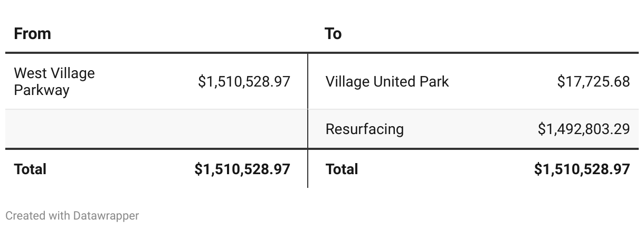The height and width of the screenshot is (228, 644).
Task: Open the Created with Datawrapper credit
Action: [72, 215]
